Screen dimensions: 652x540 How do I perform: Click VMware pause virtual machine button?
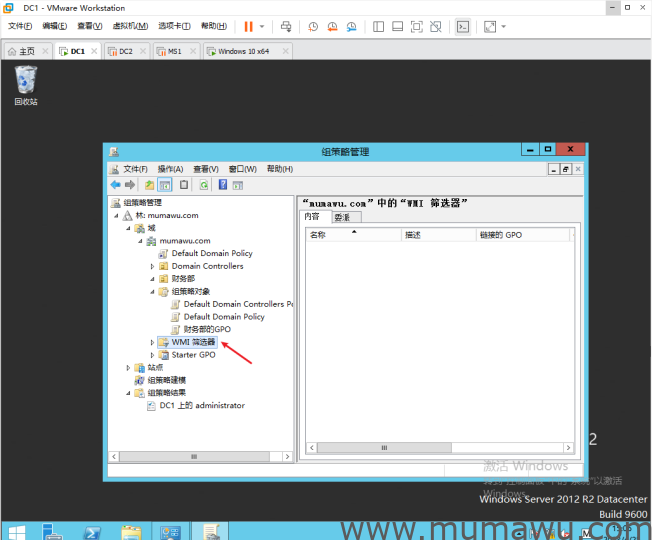tap(248, 26)
